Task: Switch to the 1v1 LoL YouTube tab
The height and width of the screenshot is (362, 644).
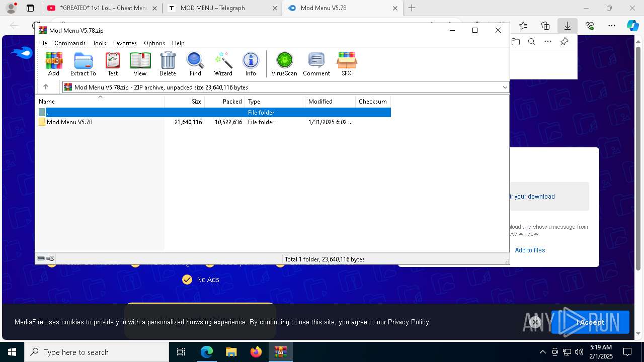Action: (102, 8)
